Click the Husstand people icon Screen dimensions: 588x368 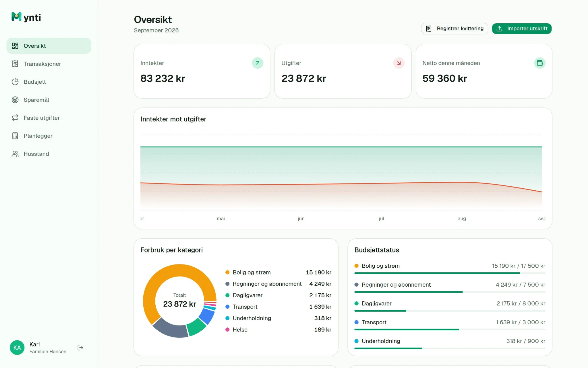(x=15, y=154)
